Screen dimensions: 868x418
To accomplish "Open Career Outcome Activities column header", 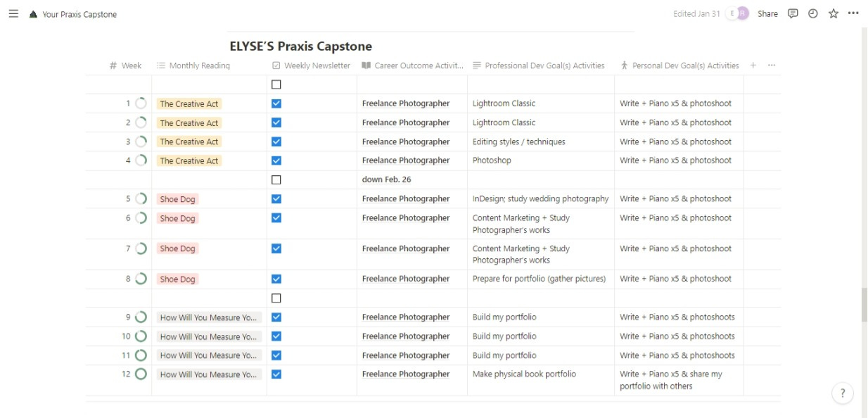I will [x=412, y=65].
